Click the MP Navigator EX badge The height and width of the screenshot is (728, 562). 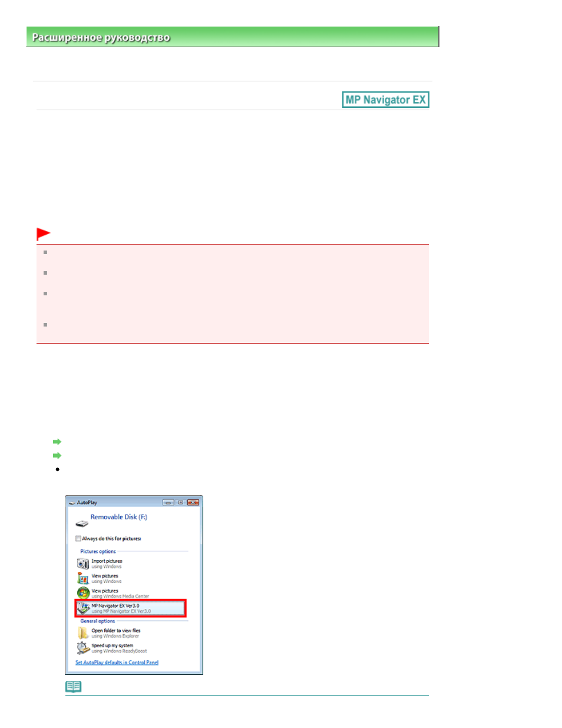click(386, 100)
